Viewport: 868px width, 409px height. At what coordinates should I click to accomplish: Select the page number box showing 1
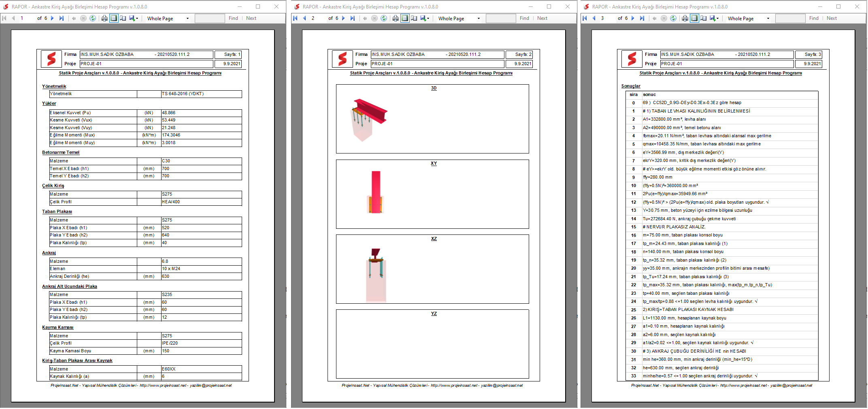pyautogui.click(x=27, y=18)
